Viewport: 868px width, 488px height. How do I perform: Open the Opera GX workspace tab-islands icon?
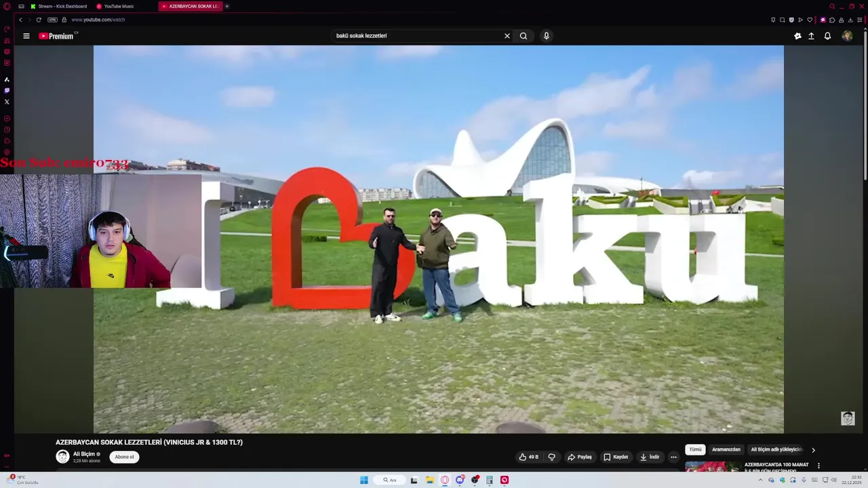(x=21, y=6)
